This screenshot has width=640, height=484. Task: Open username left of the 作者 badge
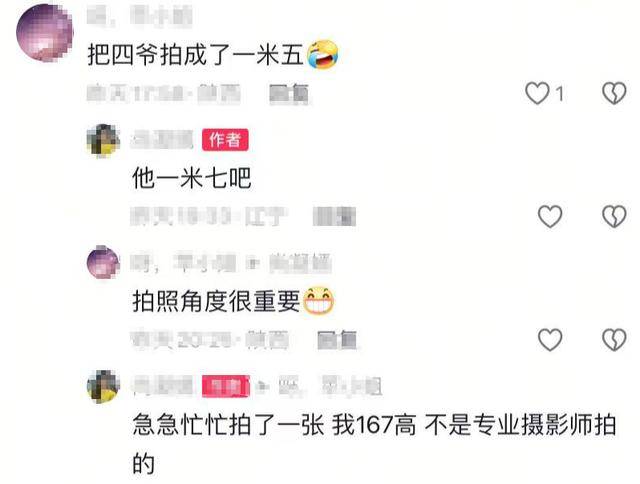point(162,140)
